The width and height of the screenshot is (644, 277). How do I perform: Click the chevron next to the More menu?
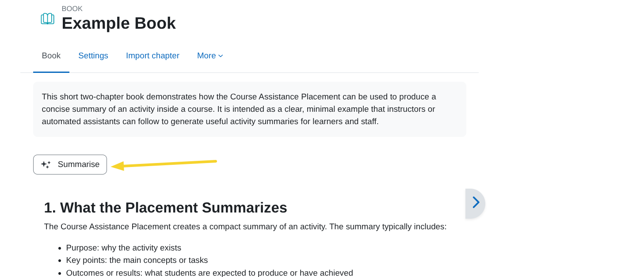[221, 56]
